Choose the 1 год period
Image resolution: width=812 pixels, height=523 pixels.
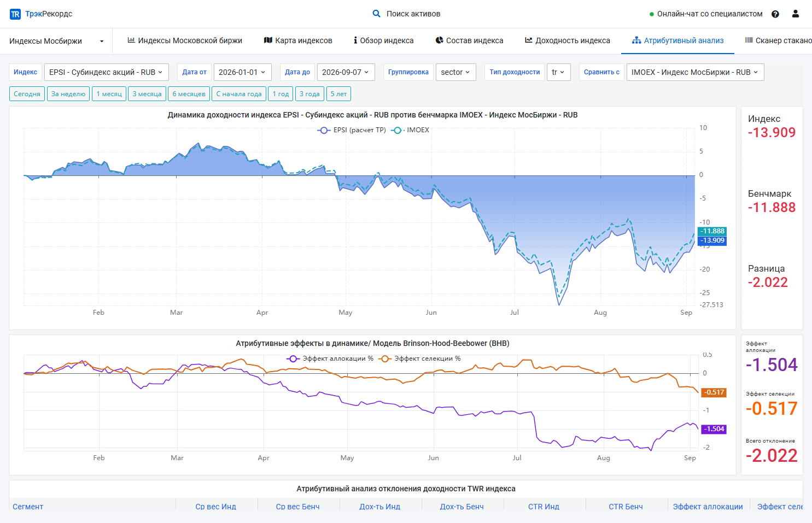tap(281, 94)
